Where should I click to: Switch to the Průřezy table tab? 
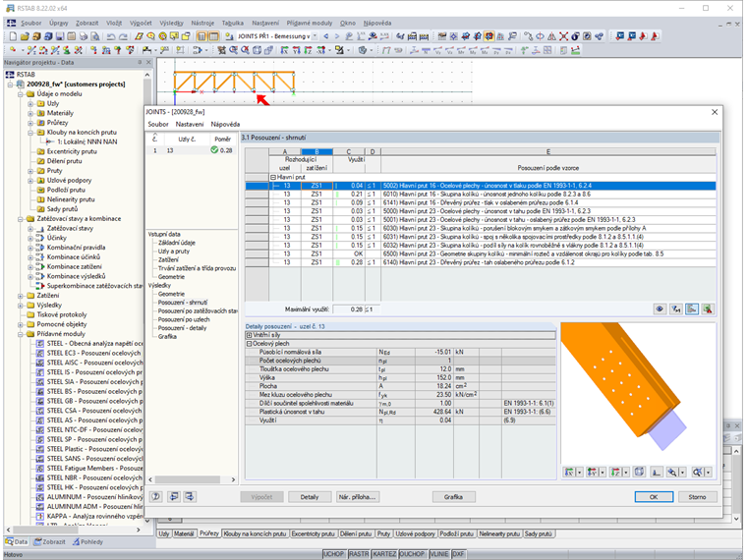pyautogui.click(x=209, y=533)
